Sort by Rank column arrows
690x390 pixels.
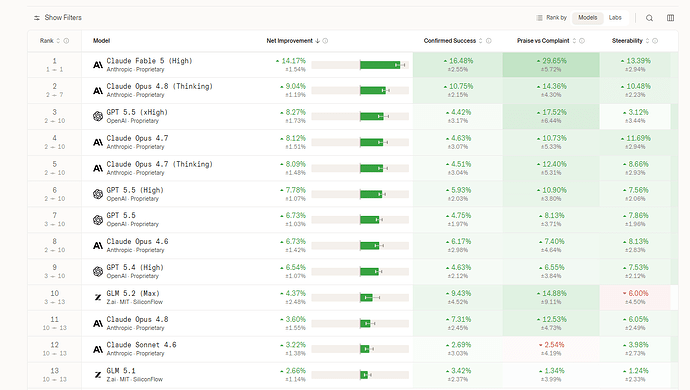[x=58, y=41]
